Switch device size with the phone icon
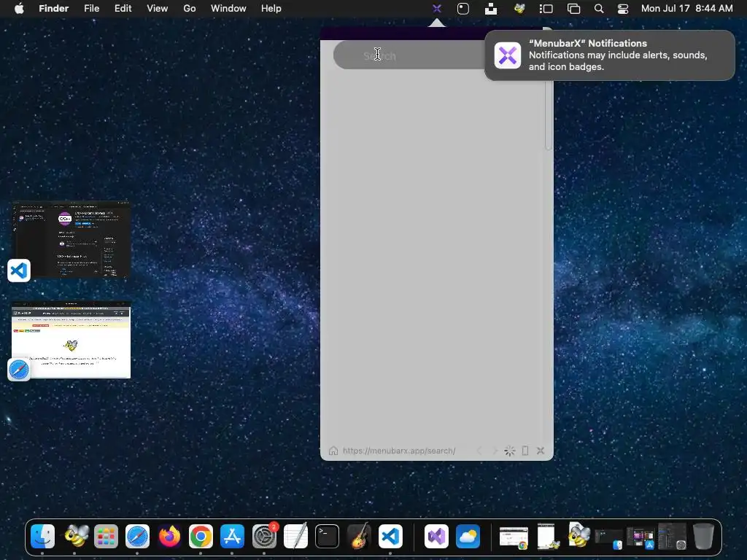Image resolution: width=747 pixels, height=560 pixels. click(525, 451)
